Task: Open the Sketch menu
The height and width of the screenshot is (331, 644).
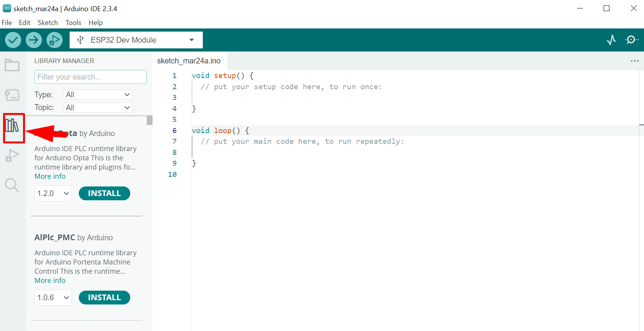Action: (48, 23)
